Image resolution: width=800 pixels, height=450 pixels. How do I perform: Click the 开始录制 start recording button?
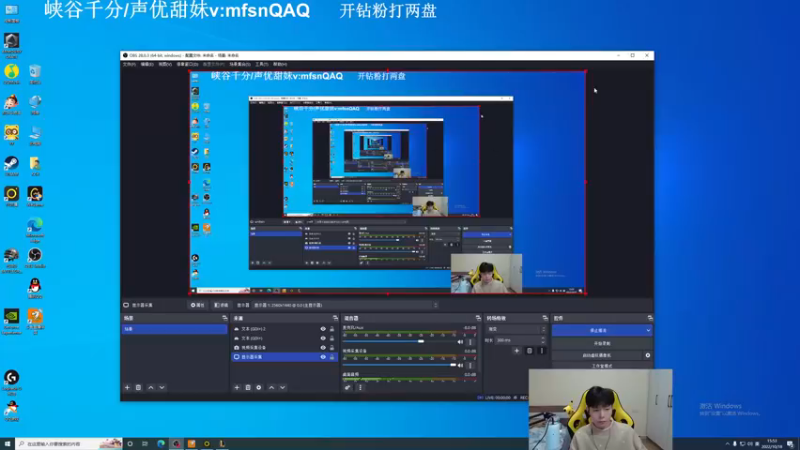click(602, 343)
